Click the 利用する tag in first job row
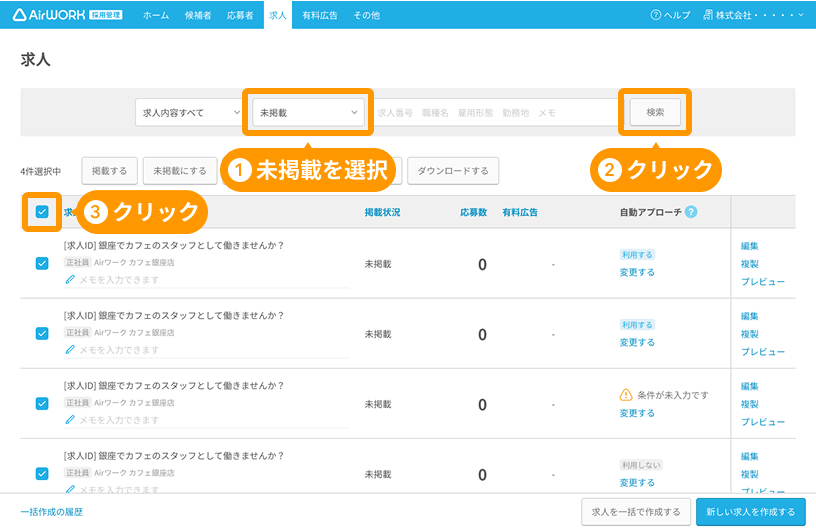Screen dimensions: 816x531 pyautogui.click(x=637, y=255)
